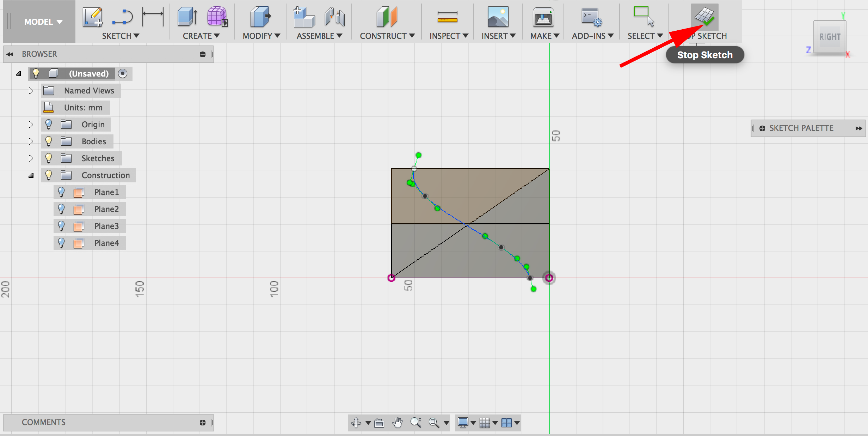Click the Measure inspect icon
The height and width of the screenshot is (436, 868).
tap(447, 17)
